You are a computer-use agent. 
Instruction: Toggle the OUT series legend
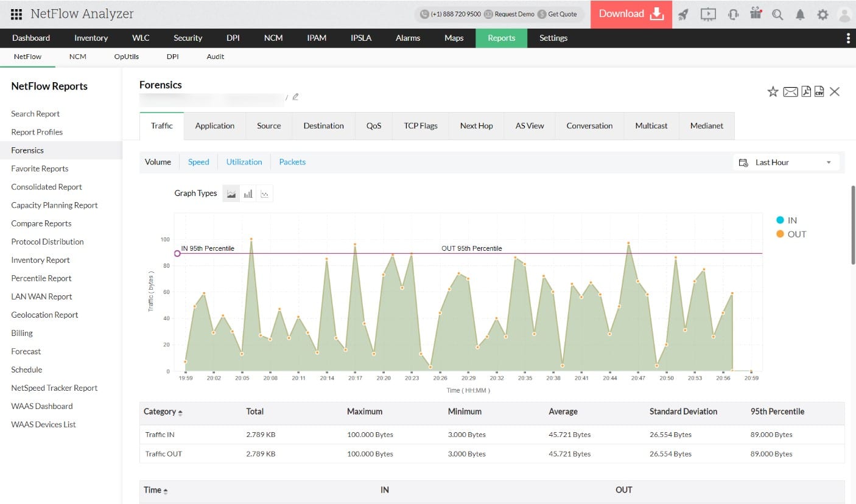[791, 234]
